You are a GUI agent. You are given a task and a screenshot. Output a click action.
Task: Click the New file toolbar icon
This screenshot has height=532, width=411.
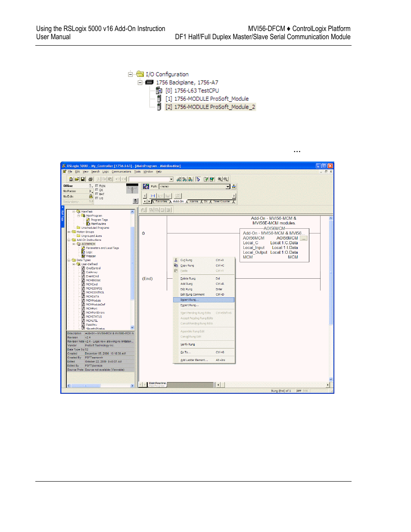[71, 179]
